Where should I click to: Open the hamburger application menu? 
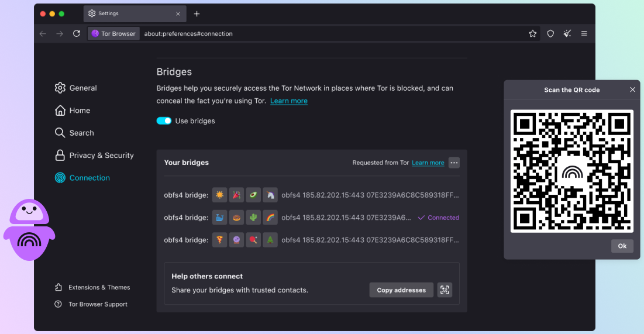click(x=584, y=34)
